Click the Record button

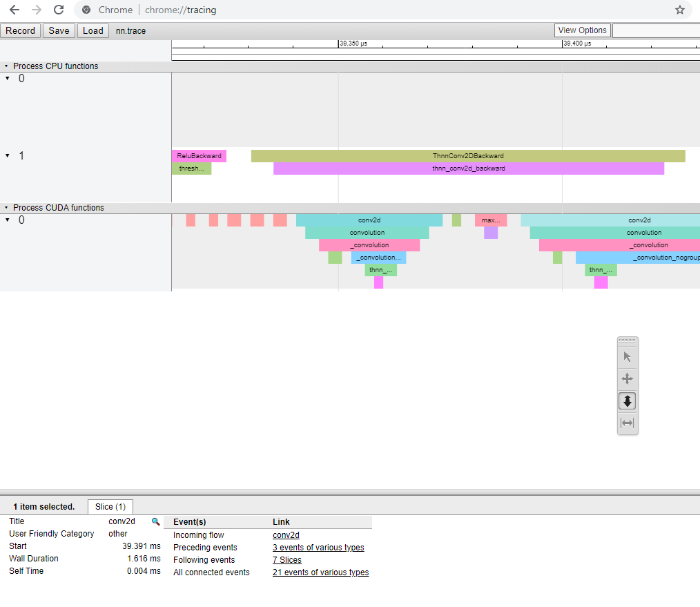click(x=20, y=31)
